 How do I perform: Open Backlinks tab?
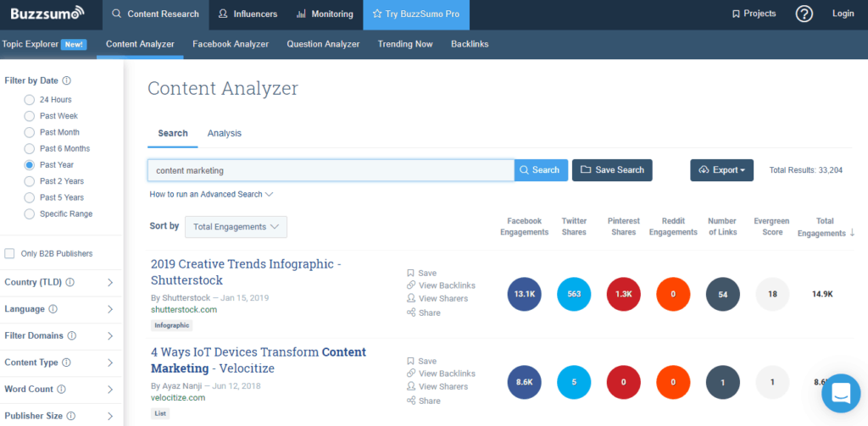point(470,44)
